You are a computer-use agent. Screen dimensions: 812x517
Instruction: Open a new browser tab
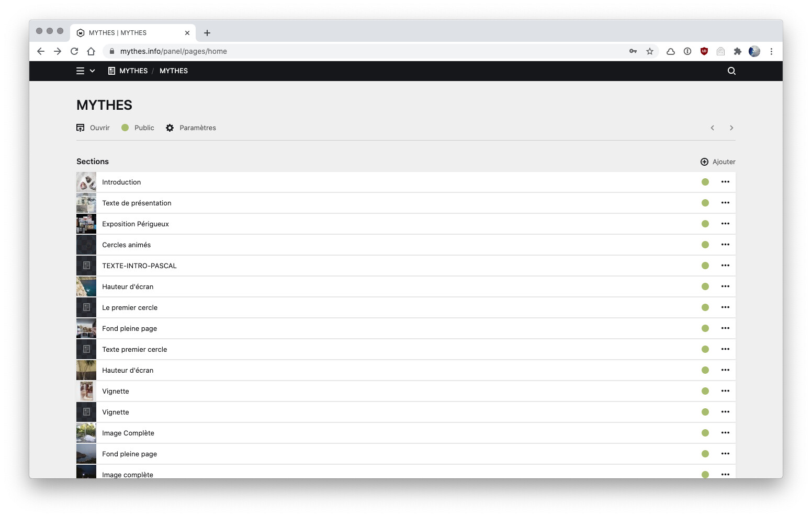coord(207,33)
